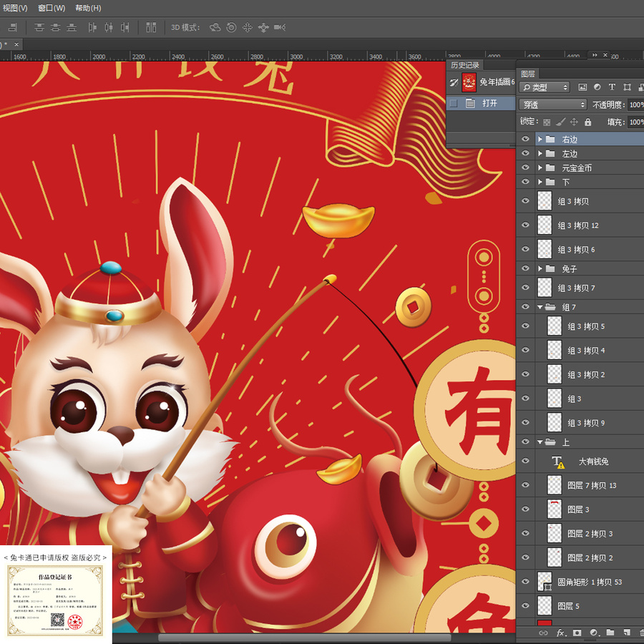
Task: Click the align vertical centers icon
Action: coord(55,27)
